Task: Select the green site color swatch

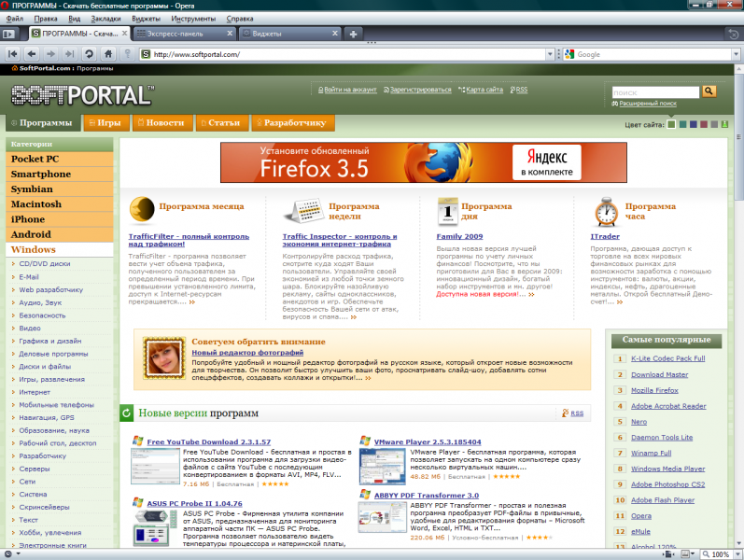Action: point(671,124)
